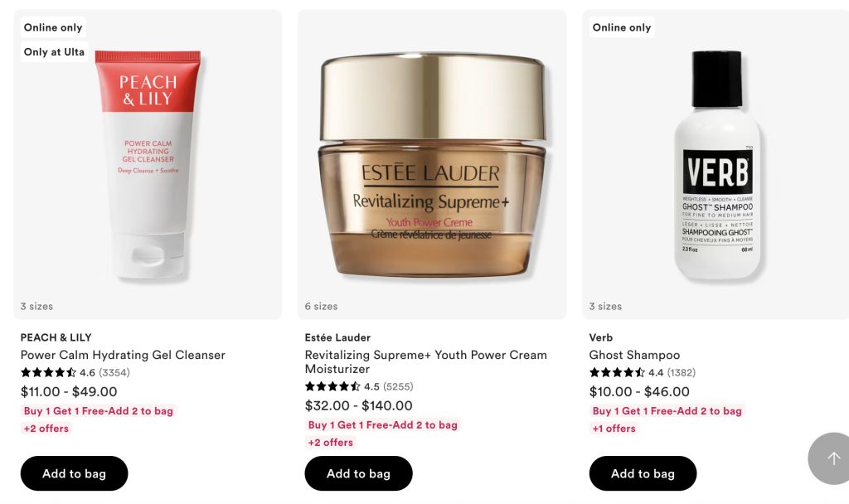
Task: Open the Ghost Shampoo title link
Action: (x=634, y=355)
